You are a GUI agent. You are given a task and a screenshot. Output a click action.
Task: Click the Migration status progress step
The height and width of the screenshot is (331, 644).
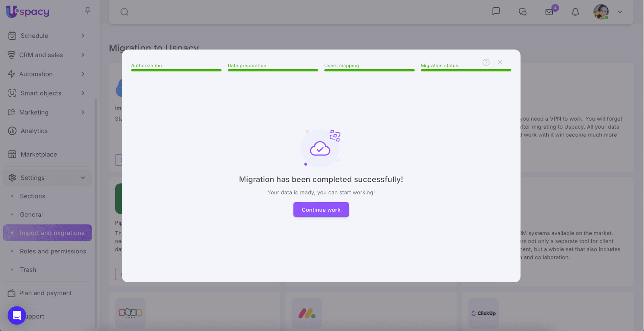point(439,66)
